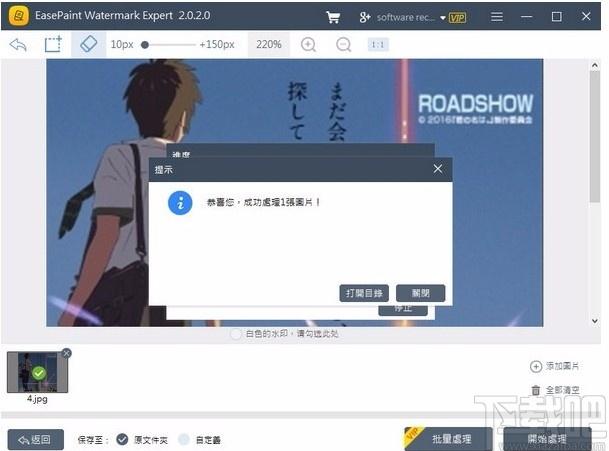The image size is (609, 451).
Task: Select the rectangle selection tool
Action: [53, 44]
